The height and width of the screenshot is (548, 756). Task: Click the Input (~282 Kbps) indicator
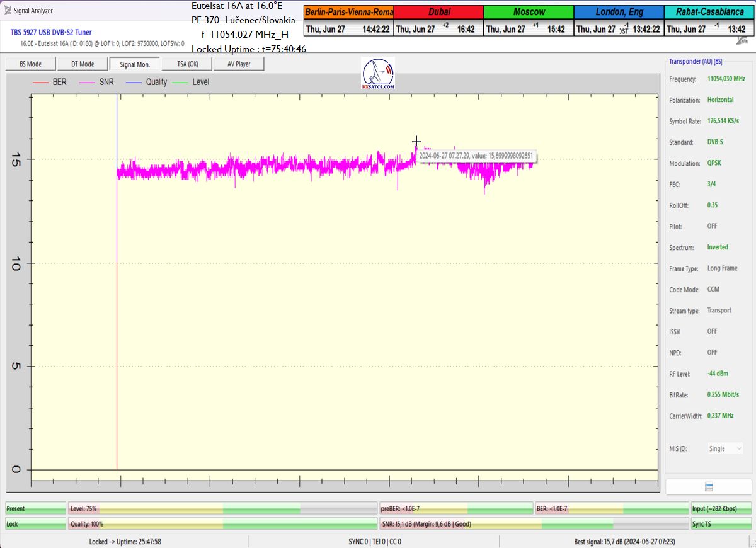(721, 509)
